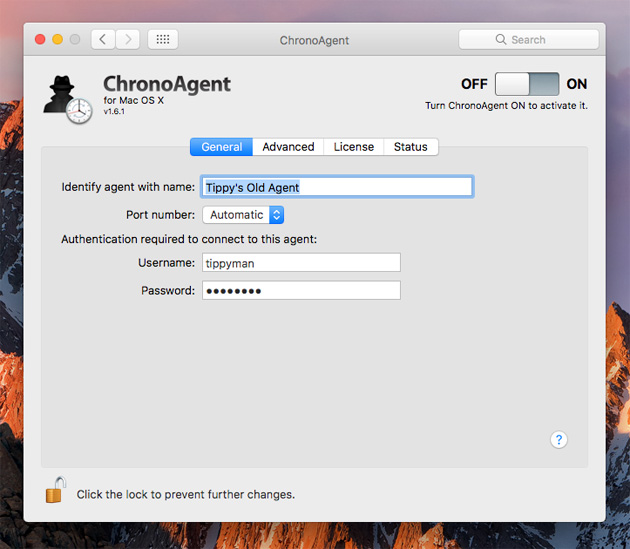Click the Search field in toolbar

tap(529, 39)
